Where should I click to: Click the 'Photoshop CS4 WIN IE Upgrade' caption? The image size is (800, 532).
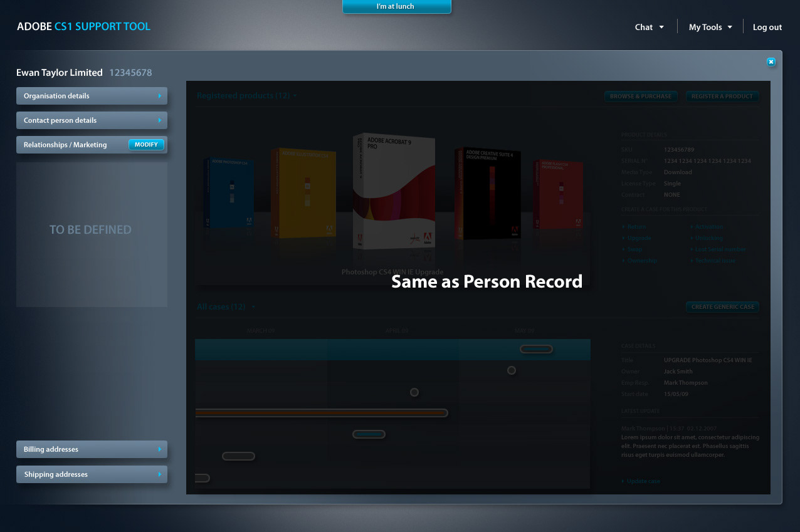click(392, 272)
